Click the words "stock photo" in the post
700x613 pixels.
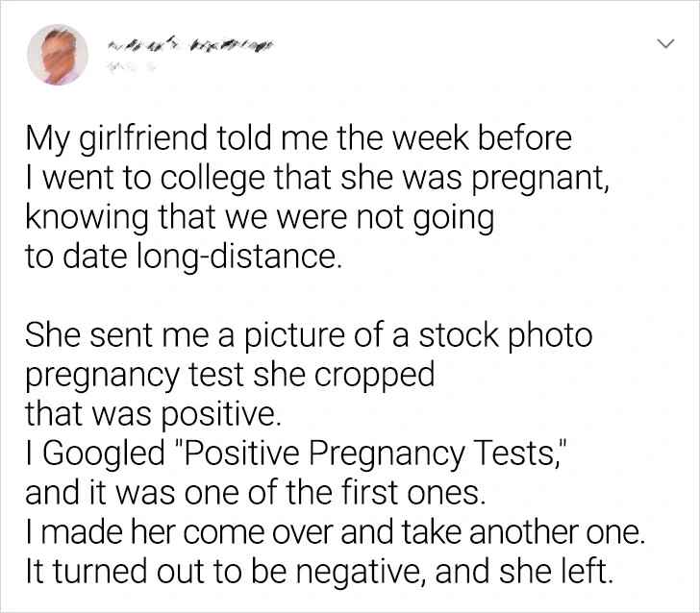[513, 336]
